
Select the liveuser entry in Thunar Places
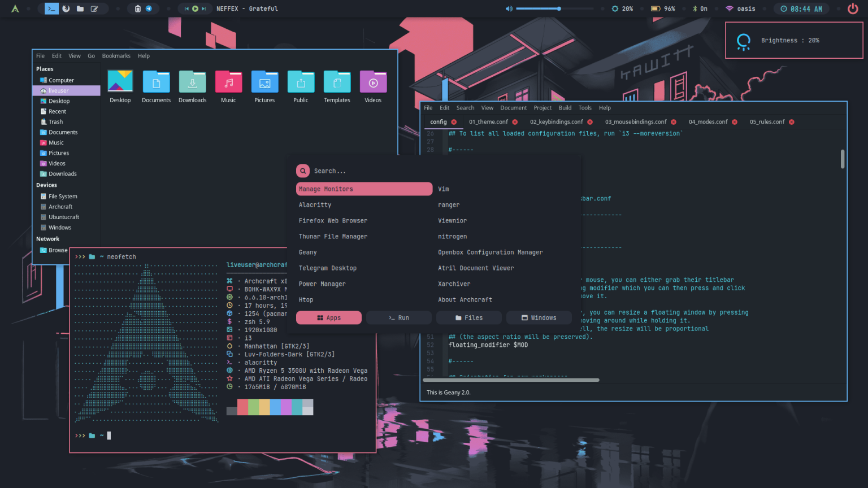click(59, 90)
